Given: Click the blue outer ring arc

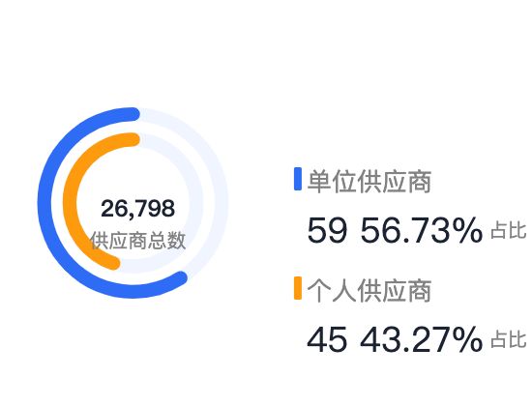Looking at the screenshot, I should pos(45,204).
